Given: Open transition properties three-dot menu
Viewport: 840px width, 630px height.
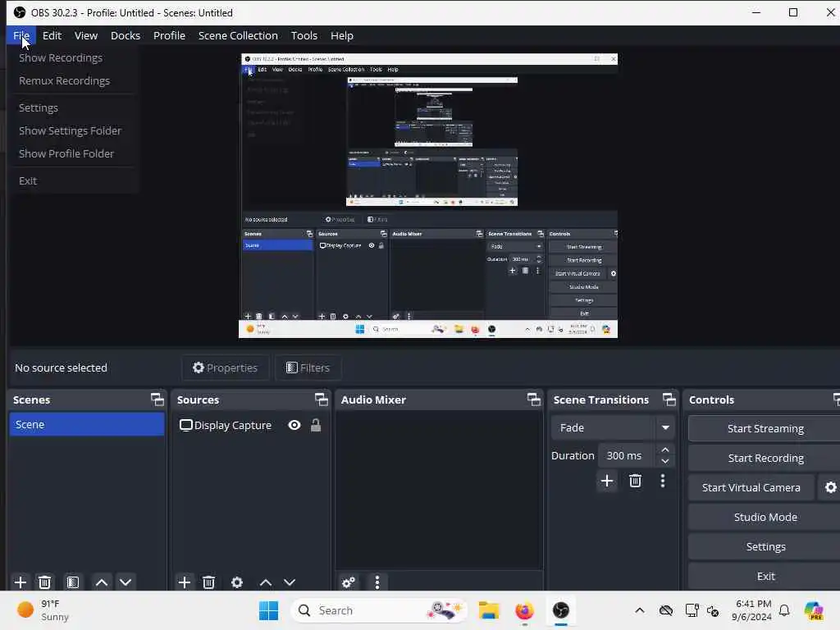Looking at the screenshot, I should point(663,481).
